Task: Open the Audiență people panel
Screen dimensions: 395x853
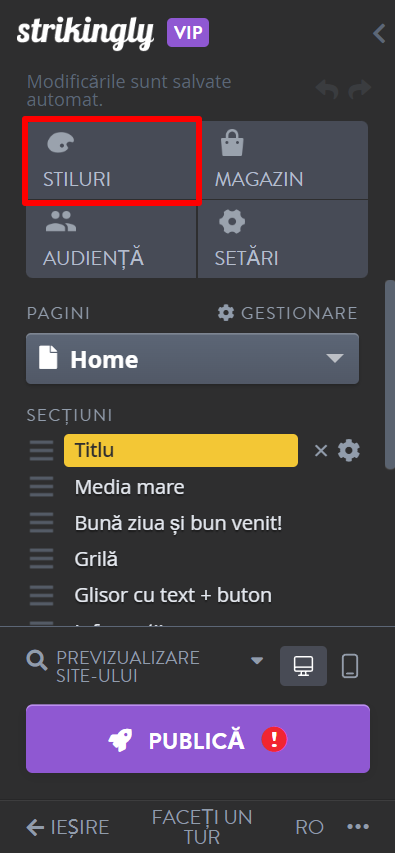Action: point(112,239)
